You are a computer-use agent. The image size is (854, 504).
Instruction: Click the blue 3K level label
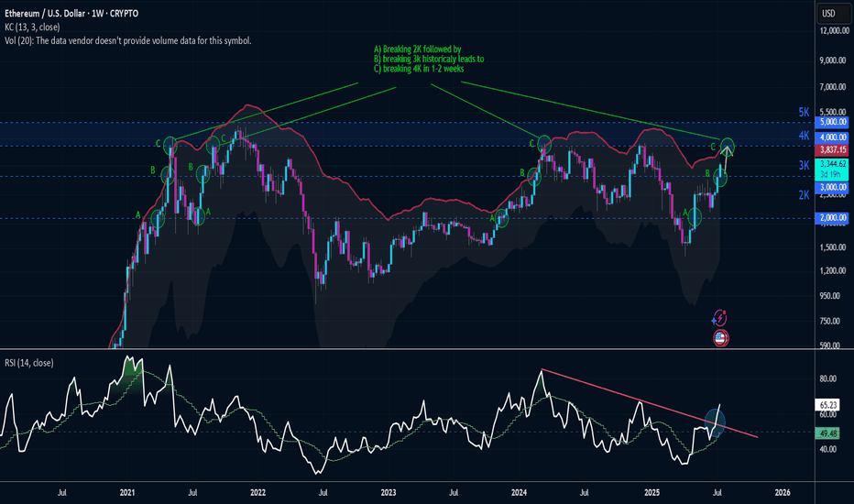804,165
